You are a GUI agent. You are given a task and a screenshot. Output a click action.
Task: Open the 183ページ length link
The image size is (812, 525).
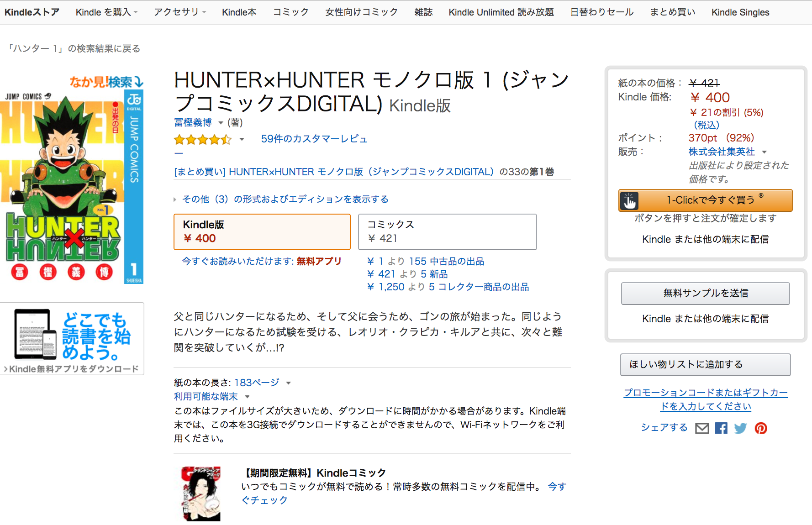tap(257, 383)
